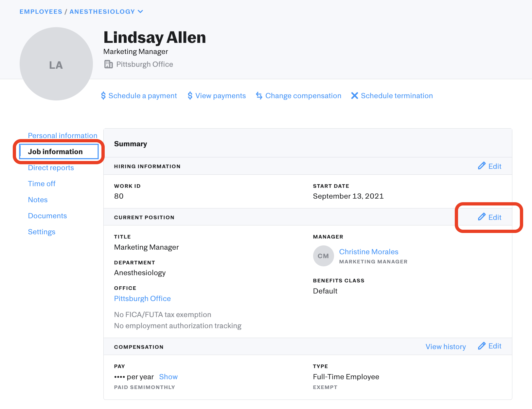The width and height of the screenshot is (532, 409).
Task: Select the Job information tab
Action: [59, 151]
